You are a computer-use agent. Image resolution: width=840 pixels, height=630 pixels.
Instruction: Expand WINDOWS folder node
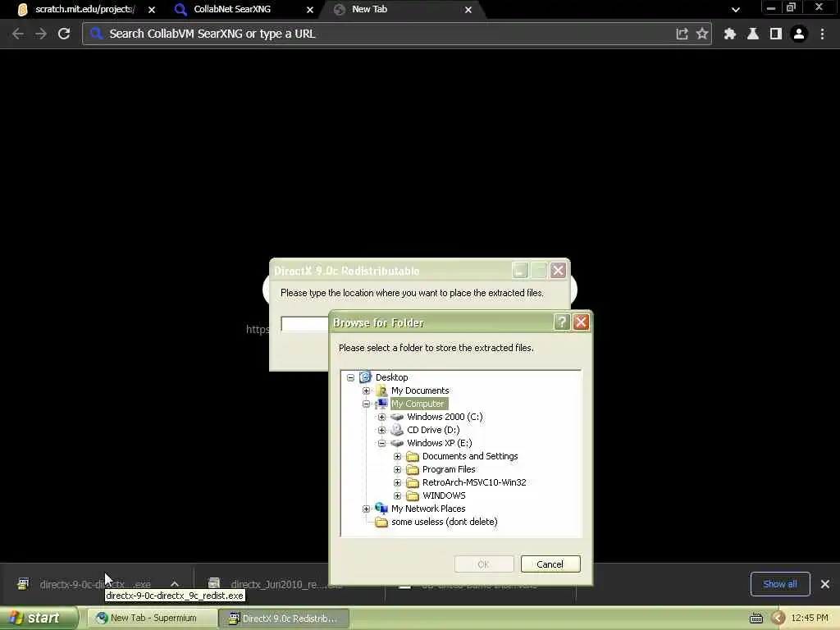click(x=397, y=495)
